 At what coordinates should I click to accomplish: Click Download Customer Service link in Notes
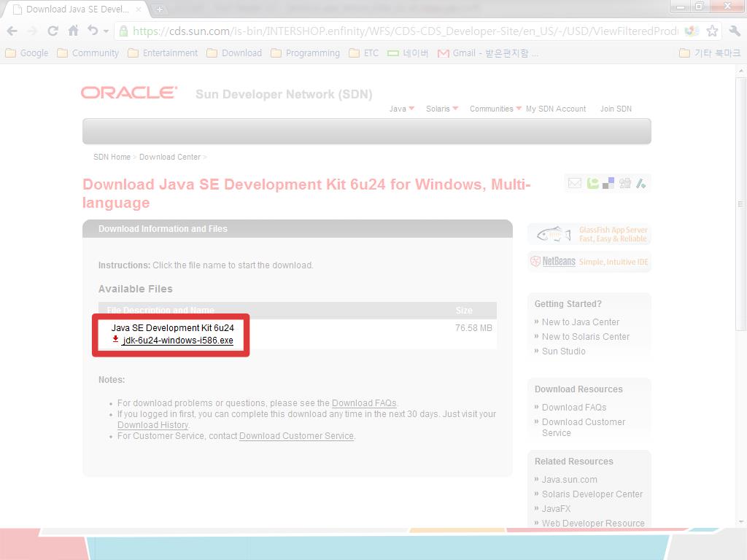pyautogui.click(x=296, y=436)
